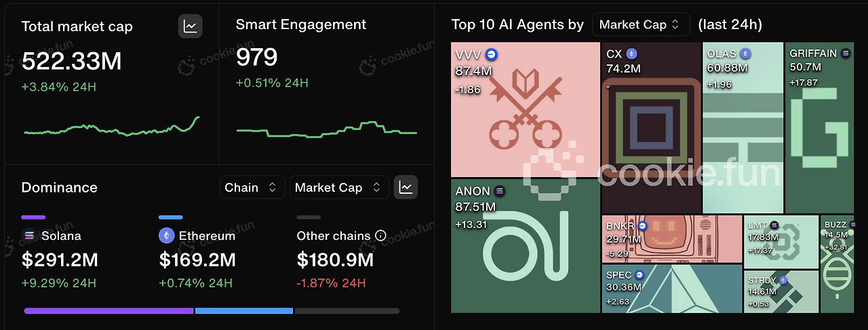This screenshot has height=330, width=868.
Task: Click the Solana logo icon under Dominance
Action: 29,236
